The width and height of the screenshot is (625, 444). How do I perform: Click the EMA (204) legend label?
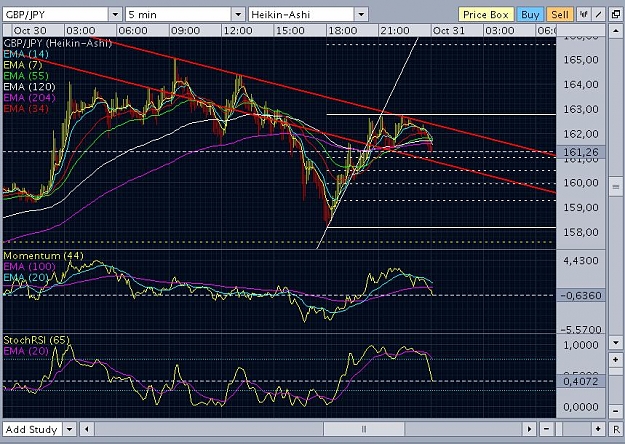click(x=29, y=98)
